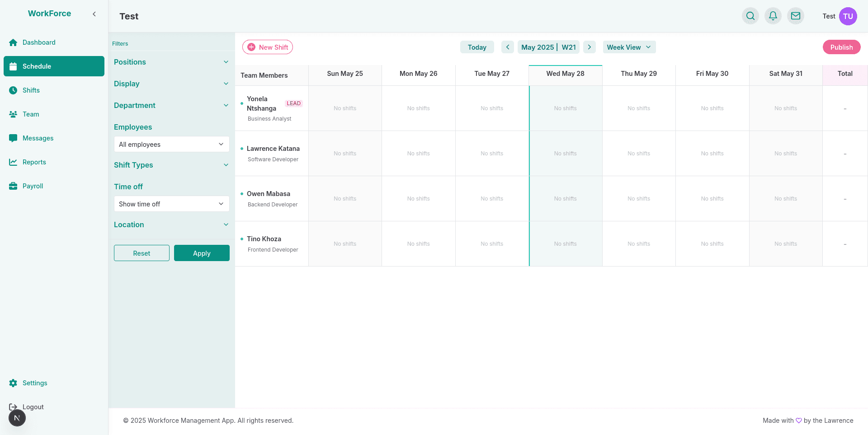The height and width of the screenshot is (435, 868).
Task: Open the search icon in the header
Action: coord(750,16)
